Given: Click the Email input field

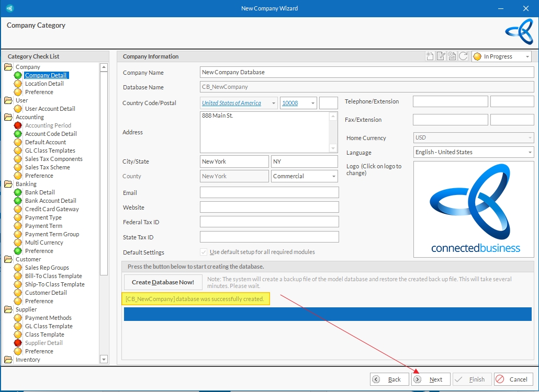Looking at the screenshot, I should coord(269,193).
